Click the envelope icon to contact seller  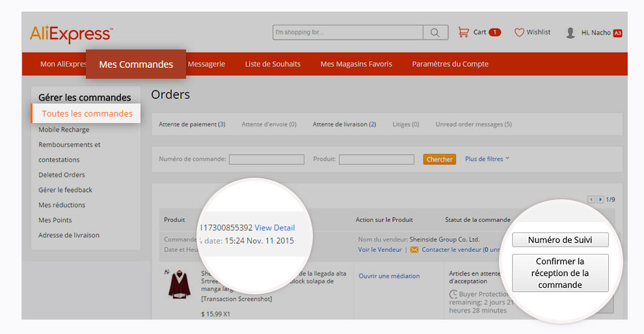[414, 249]
